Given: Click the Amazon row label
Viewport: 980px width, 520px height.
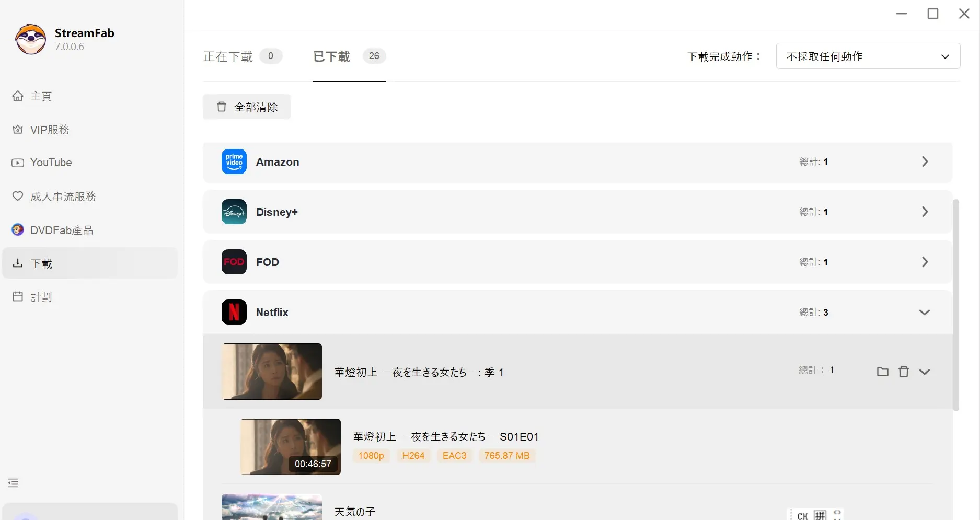Looking at the screenshot, I should pyautogui.click(x=278, y=162).
